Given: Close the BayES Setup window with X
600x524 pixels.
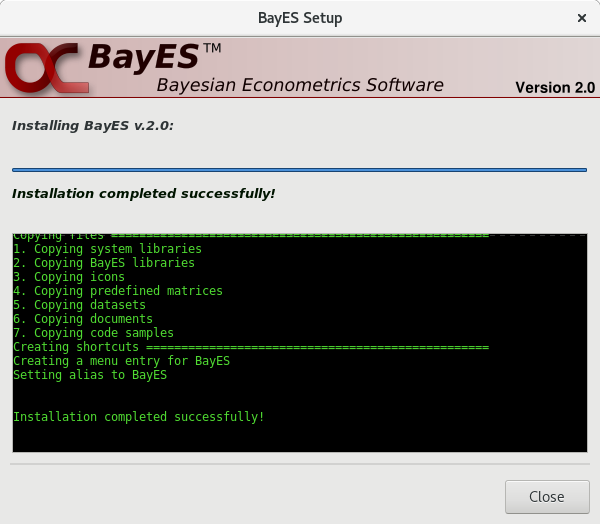Looking at the screenshot, I should point(582,18).
